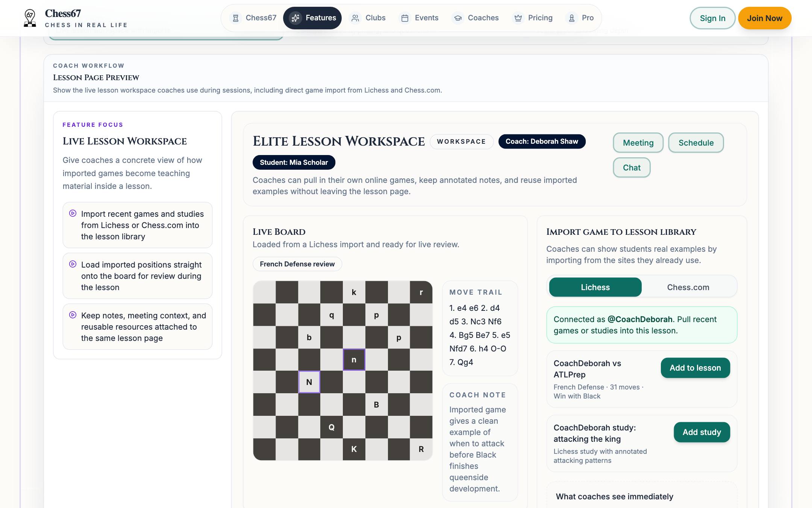Click Add study for attacking the king
Screen dimensions: 812x508
pos(701,432)
